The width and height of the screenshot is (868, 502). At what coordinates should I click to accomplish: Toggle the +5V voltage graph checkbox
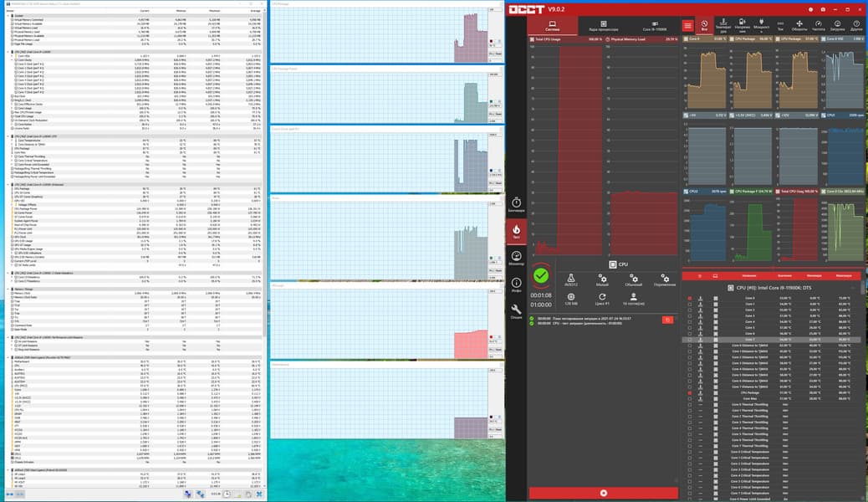click(x=687, y=115)
